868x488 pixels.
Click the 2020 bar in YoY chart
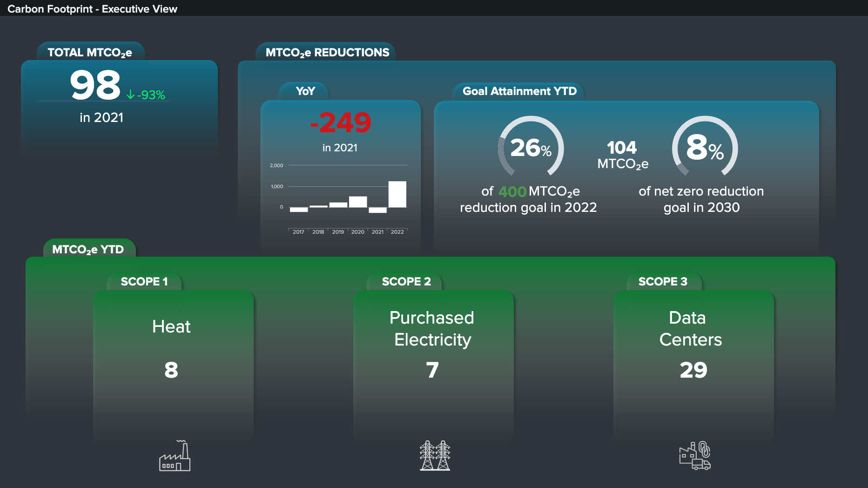(358, 202)
